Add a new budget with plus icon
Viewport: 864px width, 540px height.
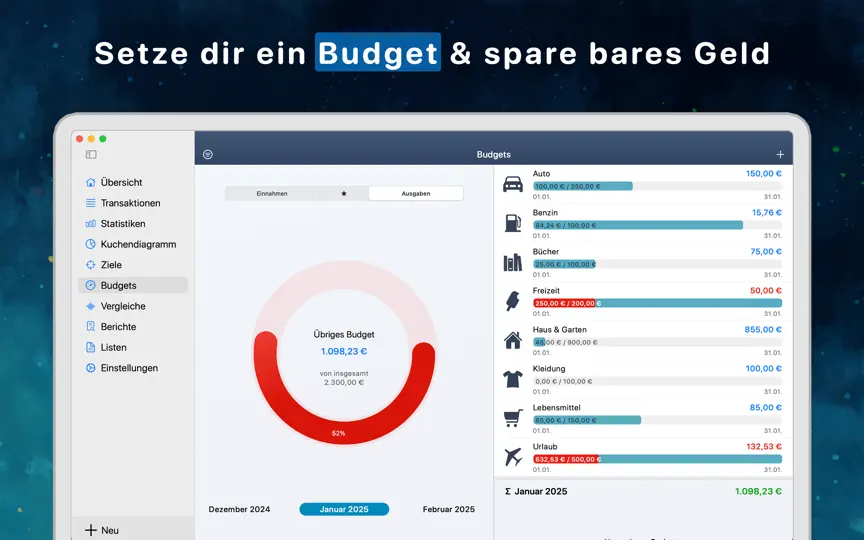point(780,155)
